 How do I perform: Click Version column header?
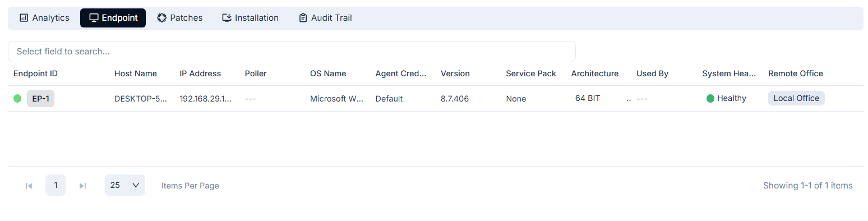[455, 73]
